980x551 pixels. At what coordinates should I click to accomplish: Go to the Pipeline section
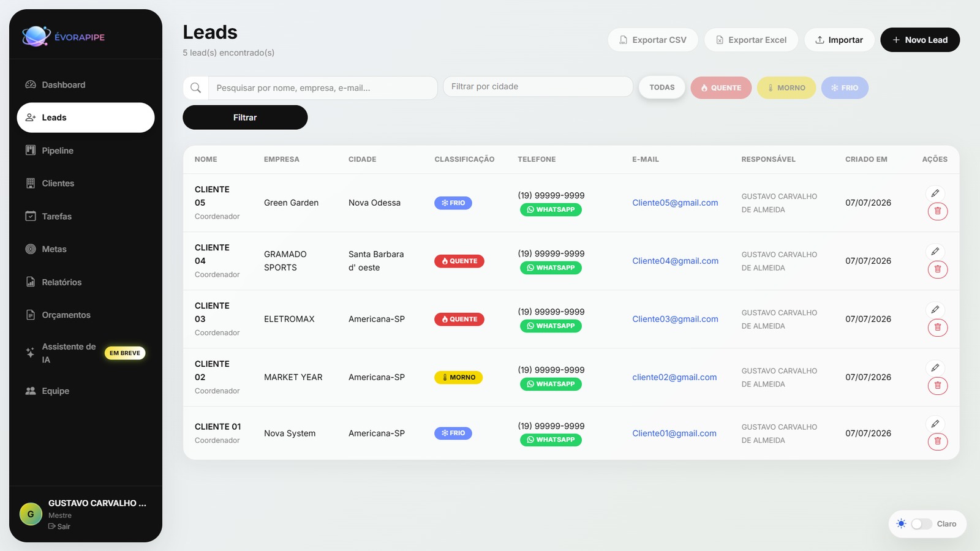tap(86, 151)
